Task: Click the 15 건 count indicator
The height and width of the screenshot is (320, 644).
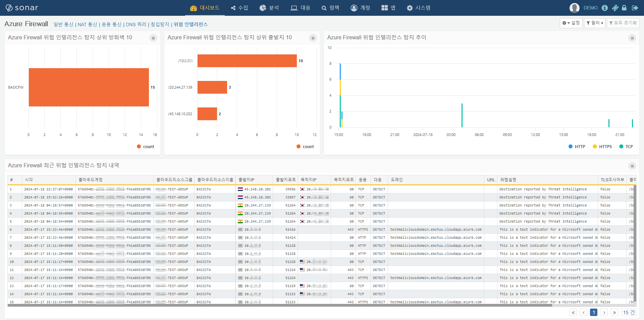Action: pos(629,313)
